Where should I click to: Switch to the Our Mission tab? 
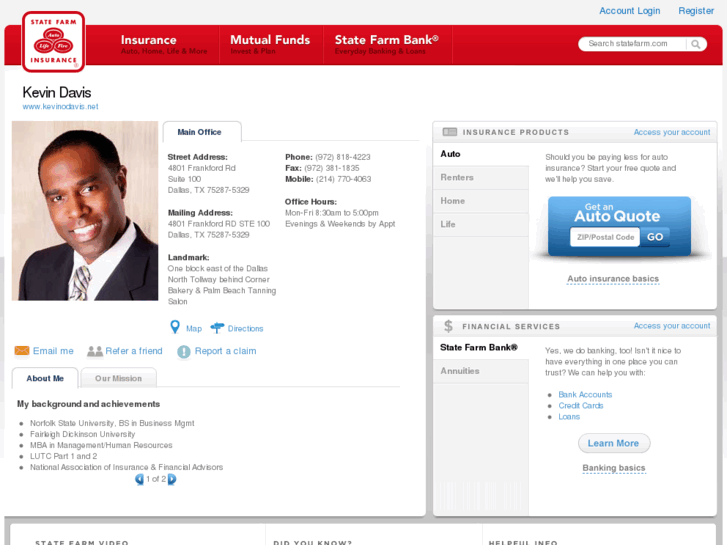[x=118, y=378]
